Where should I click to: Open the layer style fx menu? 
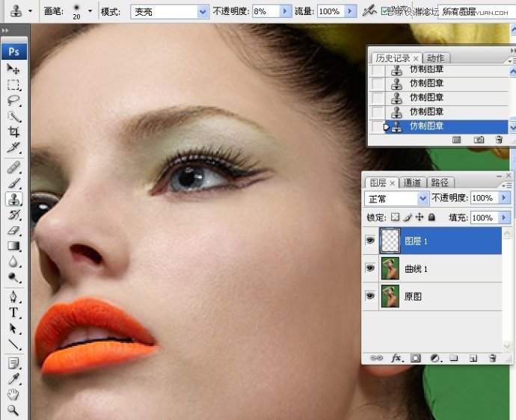coord(396,358)
